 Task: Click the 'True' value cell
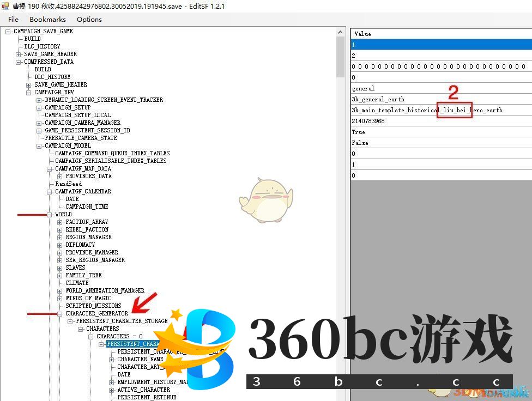click(441, 132)
